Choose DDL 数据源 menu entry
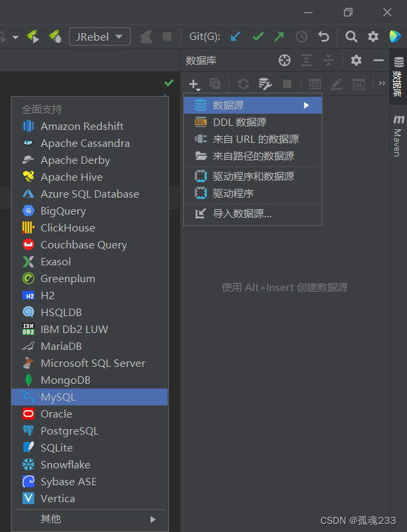The image size is (407, 532). point(253,122)
